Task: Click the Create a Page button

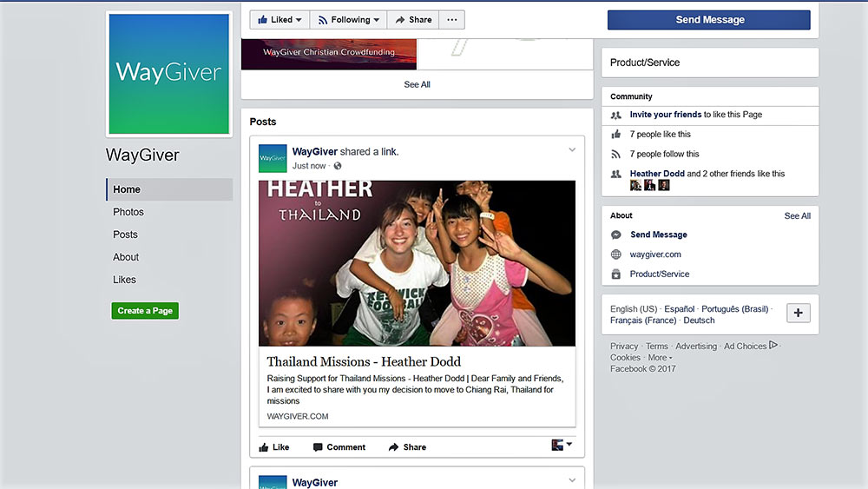Action: (145, 311)
